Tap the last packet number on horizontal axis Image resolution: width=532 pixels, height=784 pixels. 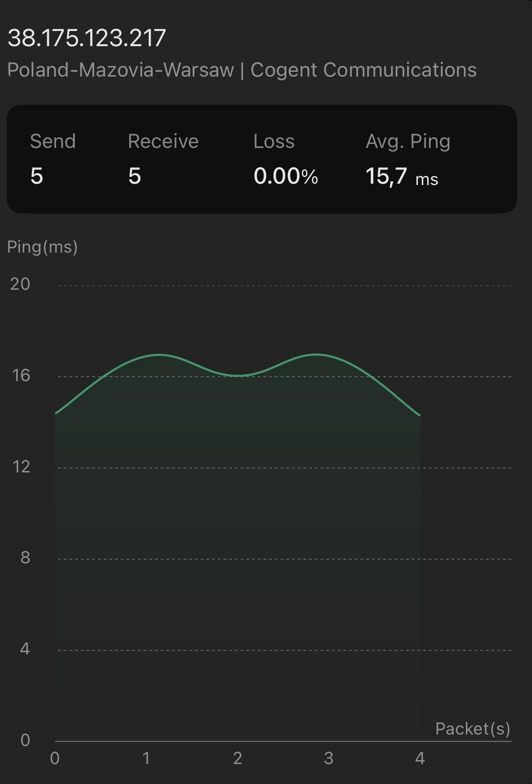click(x=420, y=758)
